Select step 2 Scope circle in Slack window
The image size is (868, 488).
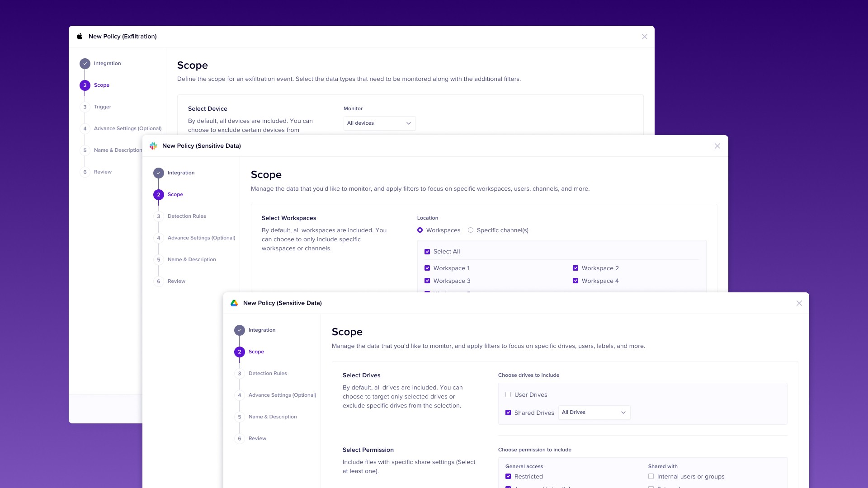158,195
